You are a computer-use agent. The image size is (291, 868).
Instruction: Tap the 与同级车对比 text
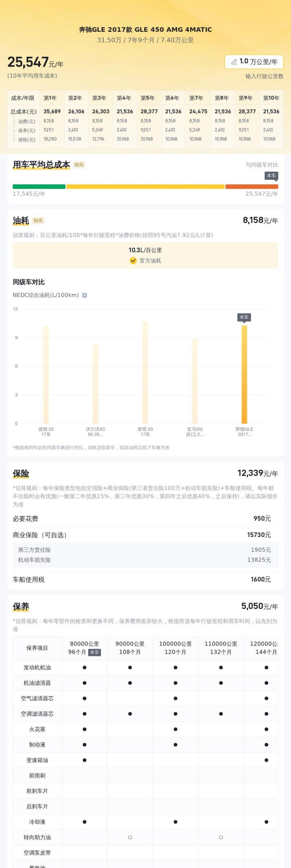(x=262, y=165)
